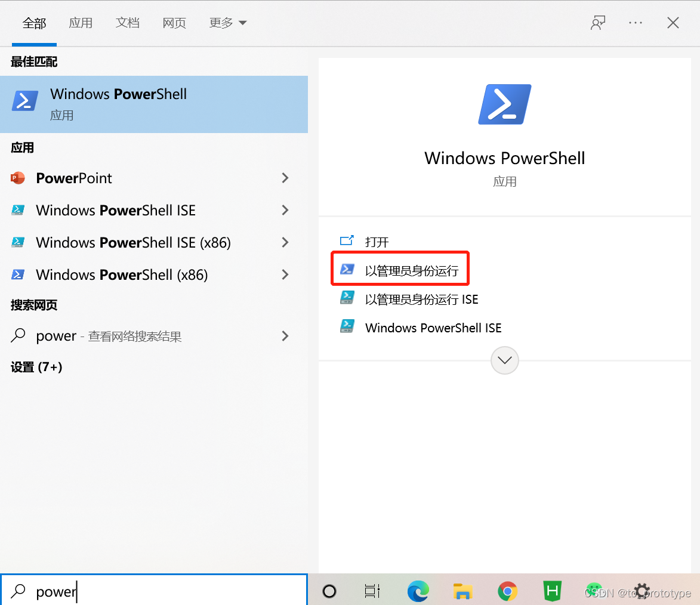The width and height of the screenshot is (700, 605).
Task: Launch Microsoft Edge from taskbar
Action: [x=418, y=591]
